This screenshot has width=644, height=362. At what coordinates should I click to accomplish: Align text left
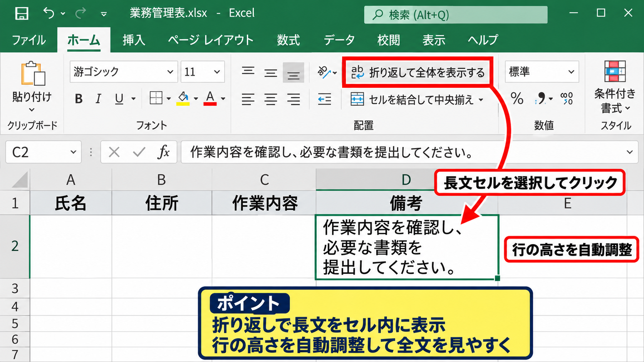coord(248,99)
